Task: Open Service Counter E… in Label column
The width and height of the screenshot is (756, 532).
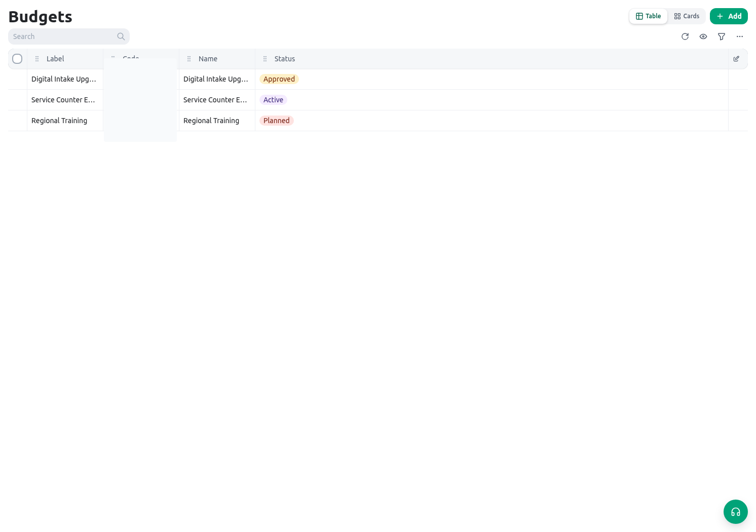Action: 63,100
